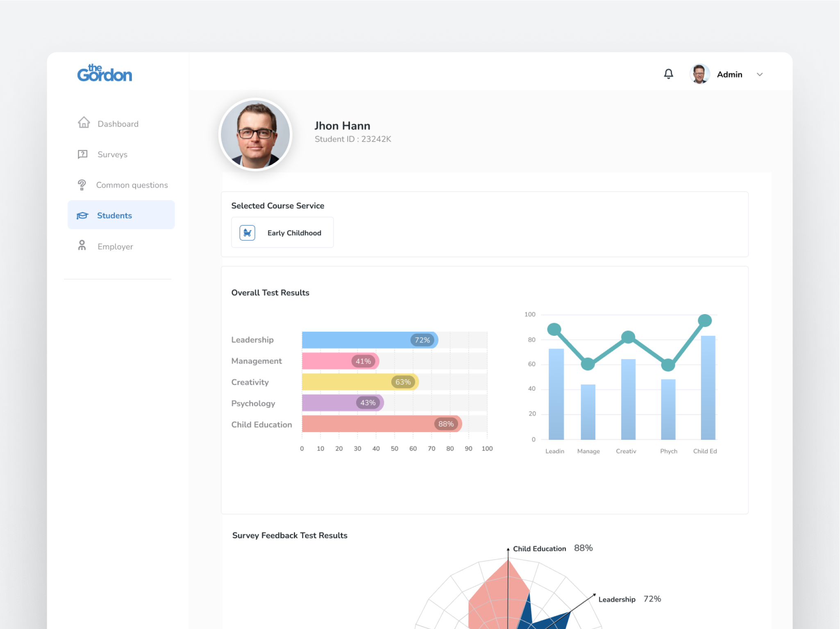This screenshot has height=629, width=840.
Task: Click the Jhon Hann name heading
Action: [342, 126]
